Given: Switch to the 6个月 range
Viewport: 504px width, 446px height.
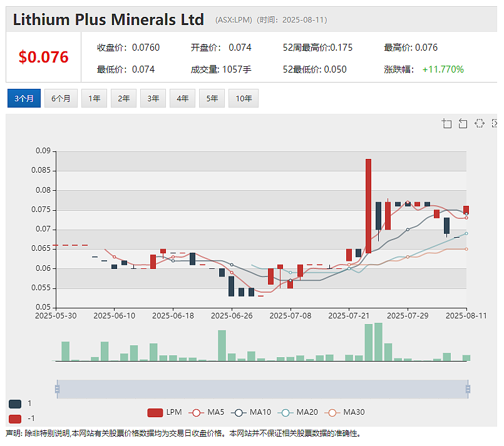Looking at the screenshot, I should [x=61, y=98].
